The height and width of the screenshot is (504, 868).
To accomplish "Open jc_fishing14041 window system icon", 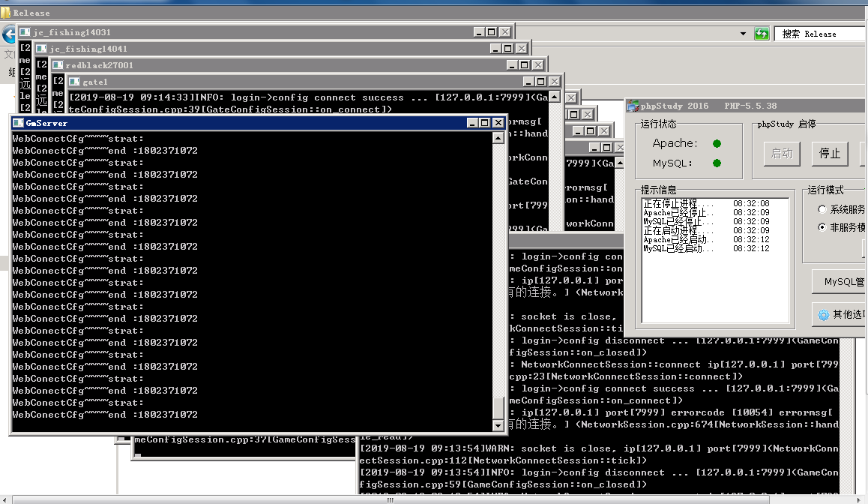I will coord(41,49).
